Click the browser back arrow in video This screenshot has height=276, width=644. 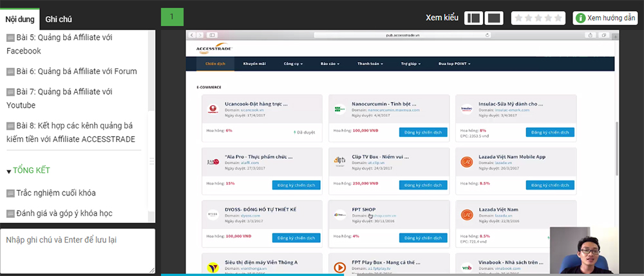[192, 35]
